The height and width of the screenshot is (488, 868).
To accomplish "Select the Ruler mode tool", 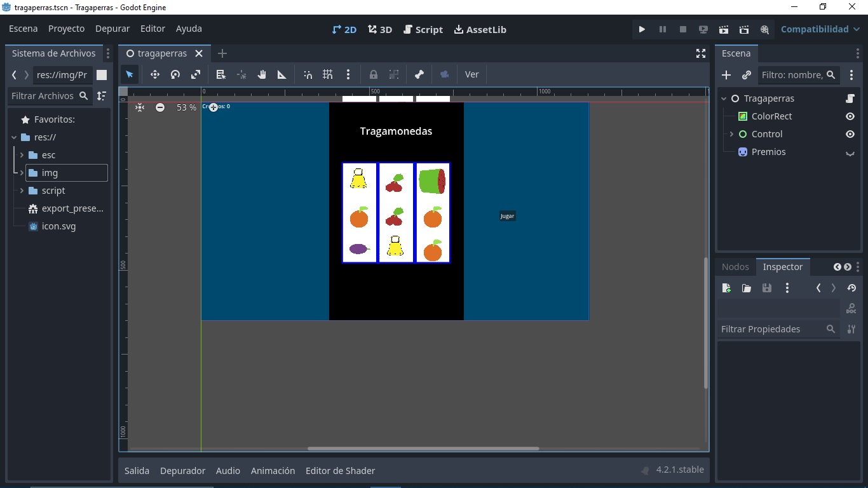I will click(281, 74).
